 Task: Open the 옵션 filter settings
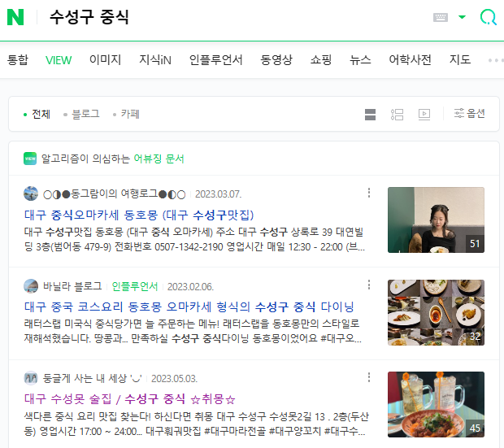(469, 114)
